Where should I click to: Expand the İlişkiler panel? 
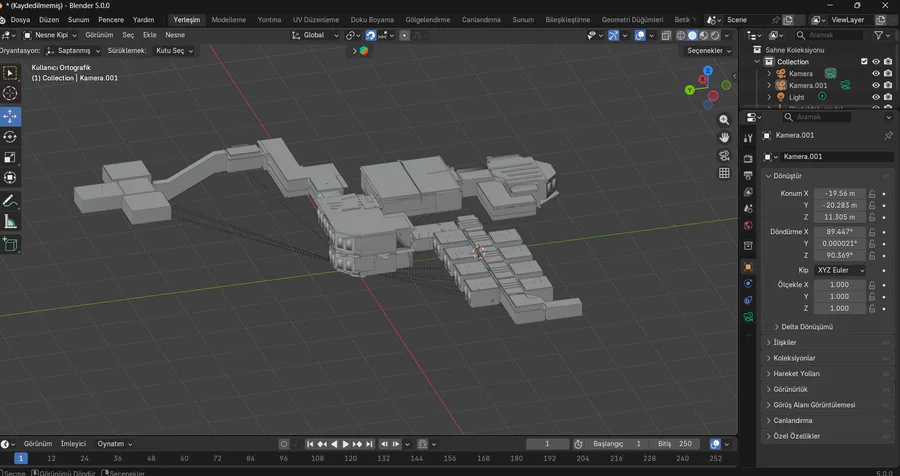click(786, 342)
